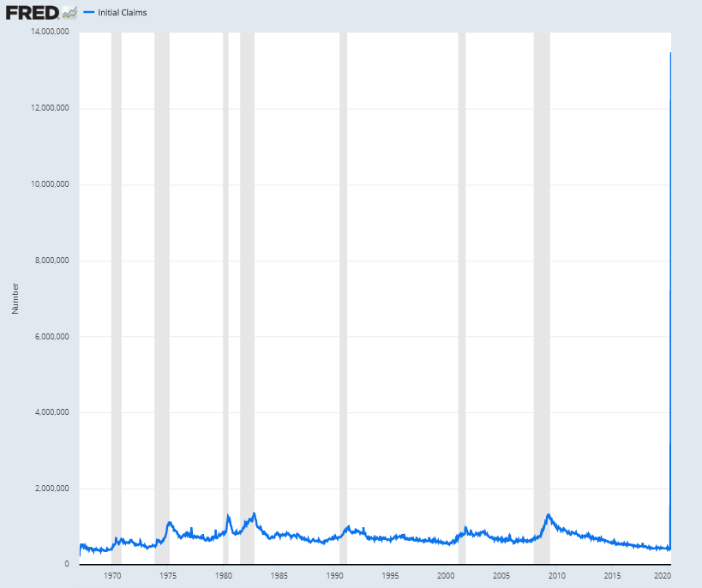Click the 2020 x-axis label
The height and width of the screenshot is (588, 702).
coord(663,576)
